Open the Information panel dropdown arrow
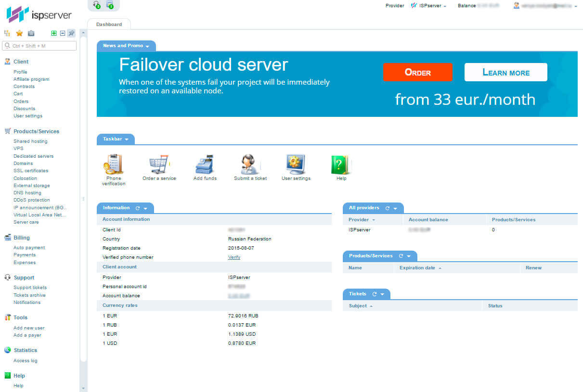The width and height of the screenshot is (583, 392). click(x=145, y=209)
